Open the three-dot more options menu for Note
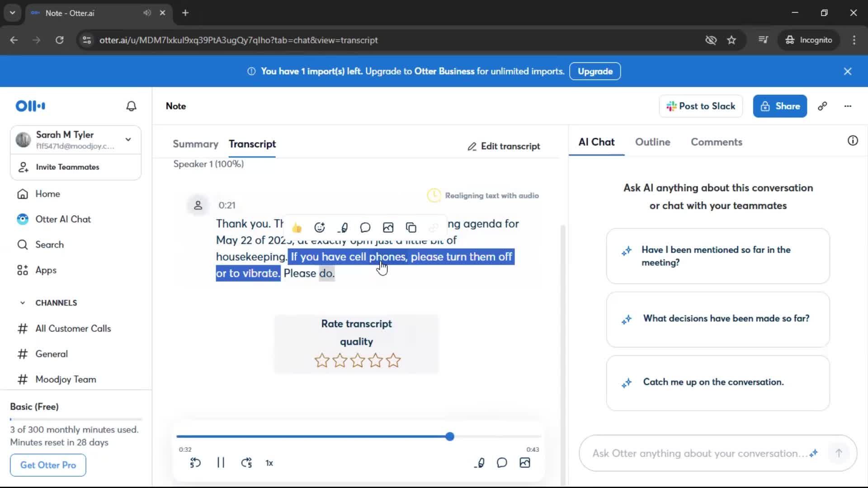Viewport: 868px width, 488px height. 848,106
